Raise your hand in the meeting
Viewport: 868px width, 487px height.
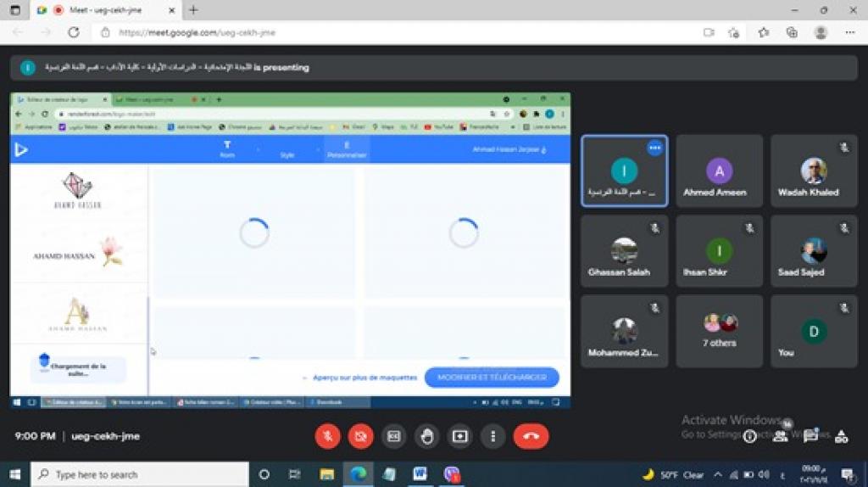click(426, 436)
